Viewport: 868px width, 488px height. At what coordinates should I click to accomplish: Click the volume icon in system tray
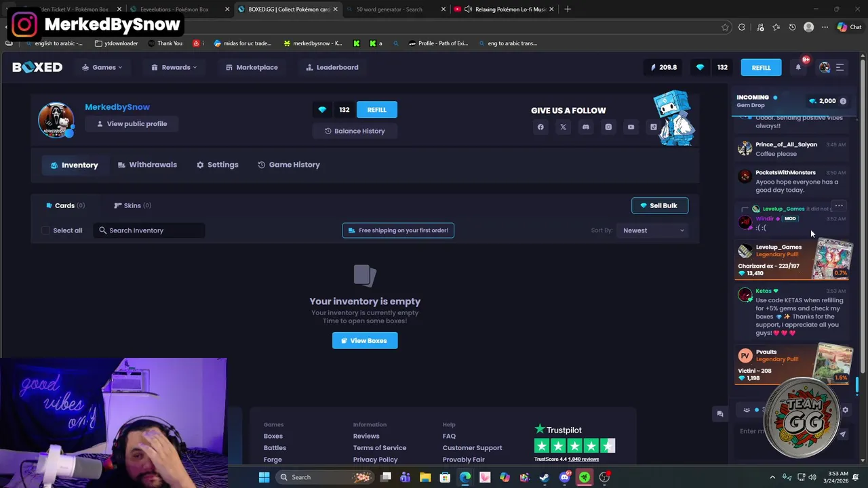click(812, 477)
